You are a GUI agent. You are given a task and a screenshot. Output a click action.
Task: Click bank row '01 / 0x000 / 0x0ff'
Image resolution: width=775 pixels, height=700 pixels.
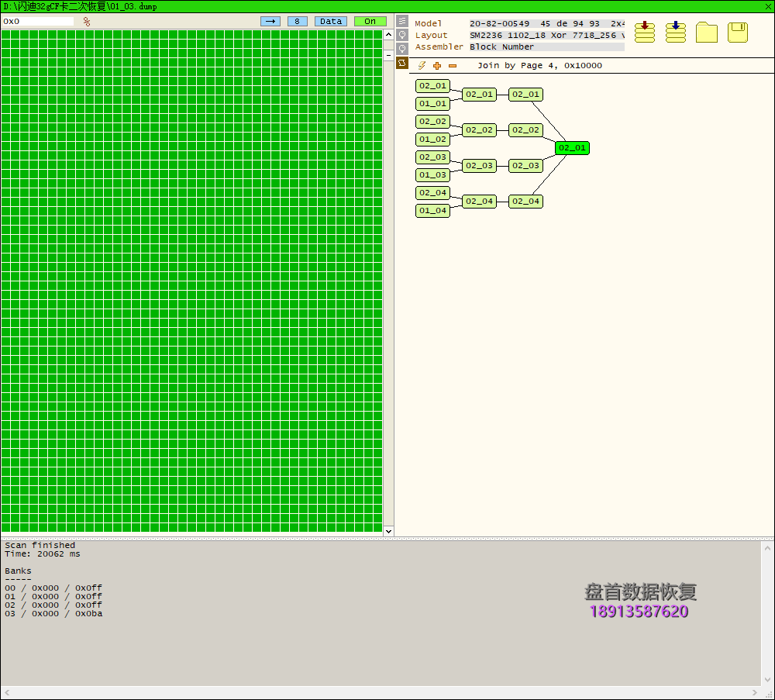pos(53,596)
